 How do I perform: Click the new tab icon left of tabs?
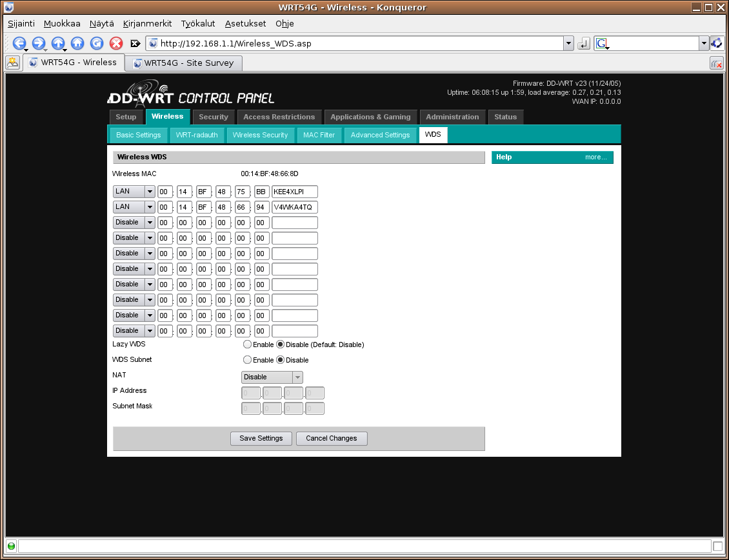[x=12, y=63]
